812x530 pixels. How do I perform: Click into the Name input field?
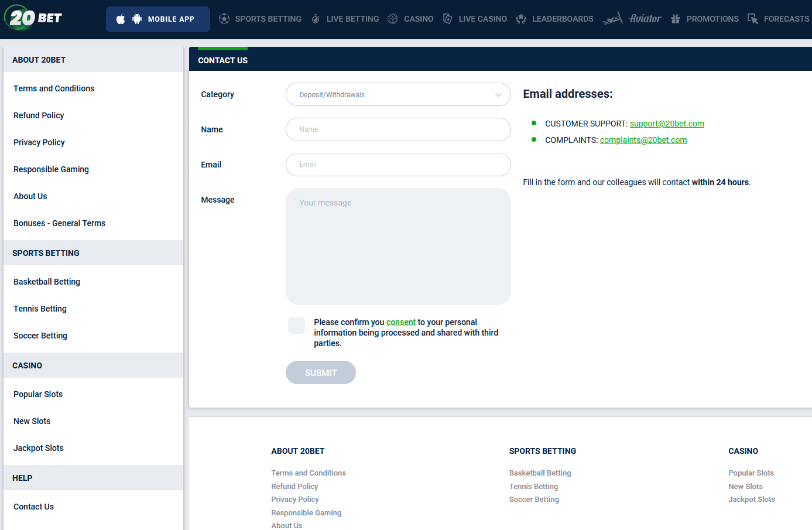pos(398,129)
